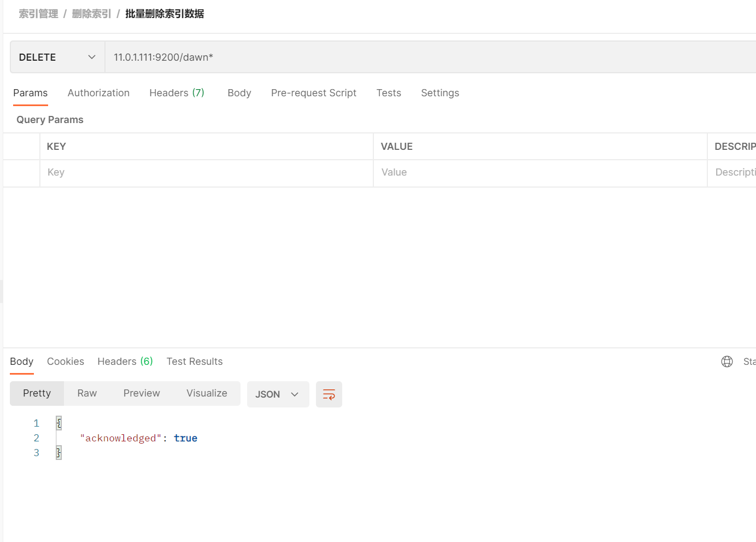Select the response Body tab
The width and height of the screenshot is (756, 542).
pos(22,362)
